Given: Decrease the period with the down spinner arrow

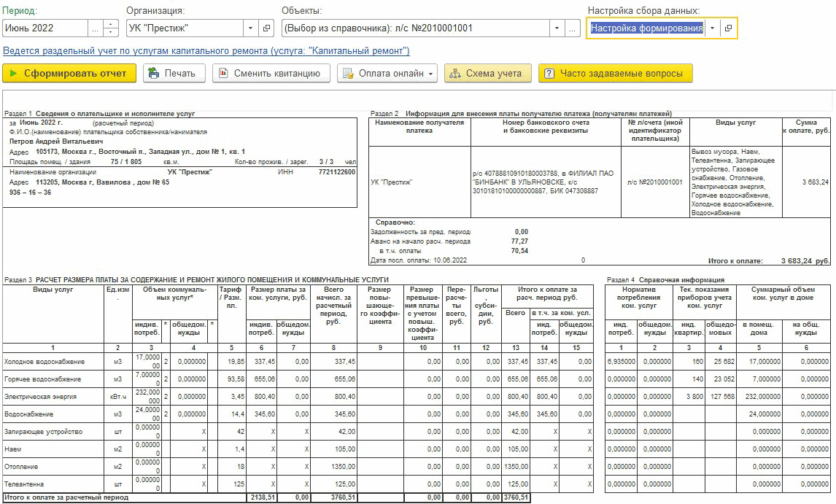Looking at the screenshot, I should tap(110, 33).
